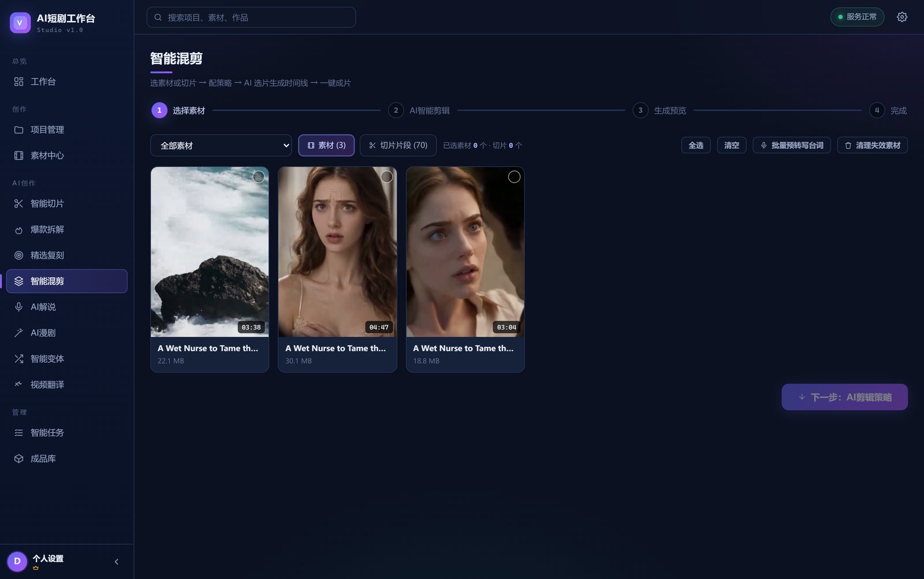Click the search magnifier icon
Viewport: 924px width, 579px height.
pyautogui.click(x=158, y=17)
